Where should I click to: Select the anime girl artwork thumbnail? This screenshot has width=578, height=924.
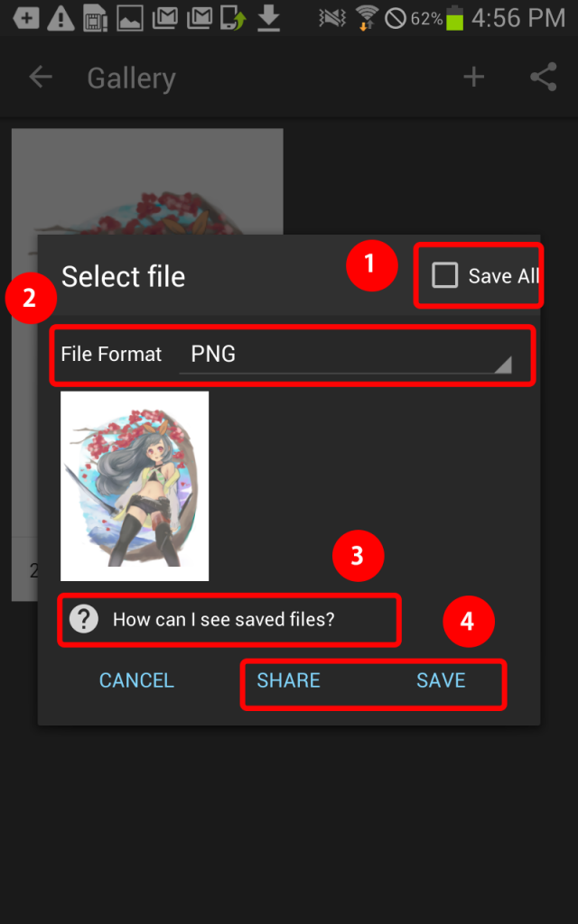click(135, 486)
